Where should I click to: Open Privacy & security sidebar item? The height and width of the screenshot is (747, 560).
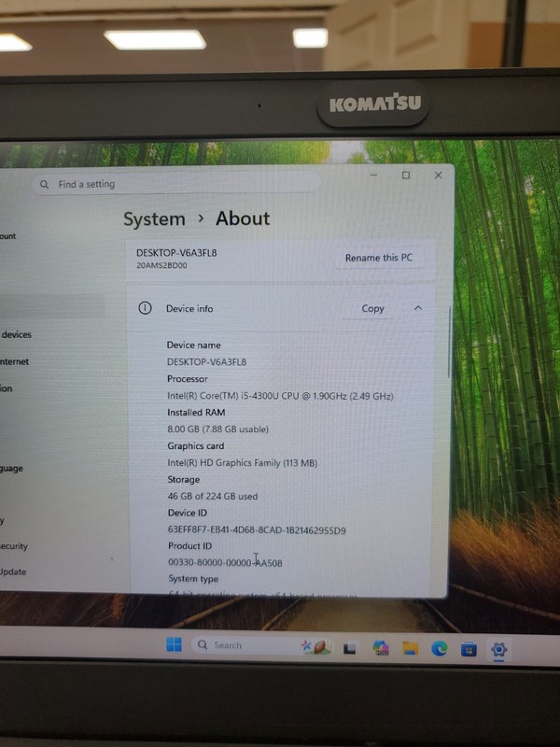[x=14, y=546]
